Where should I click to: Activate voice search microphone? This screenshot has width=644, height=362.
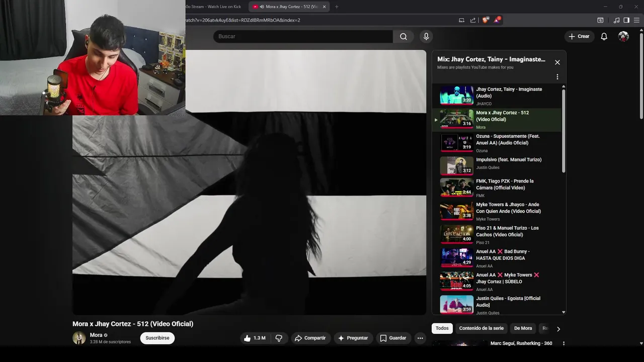426,36
